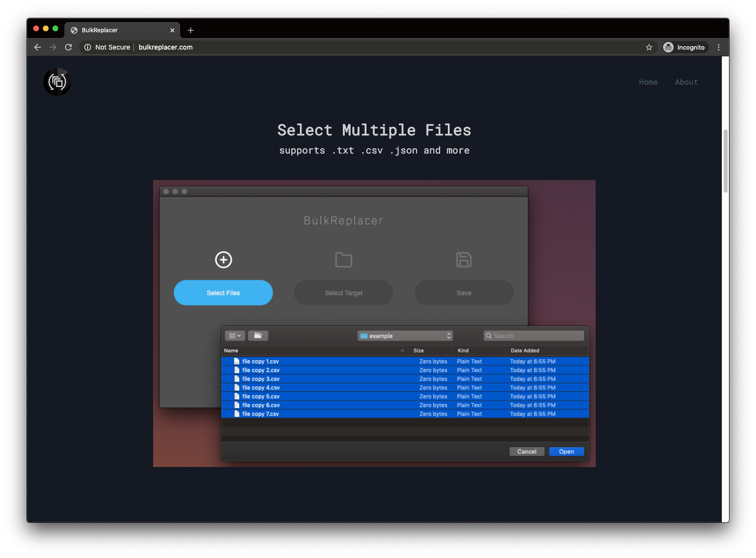The image size is (756, 558).
Task: Select file copy 7.csv row
Action: tap(405, 414)
